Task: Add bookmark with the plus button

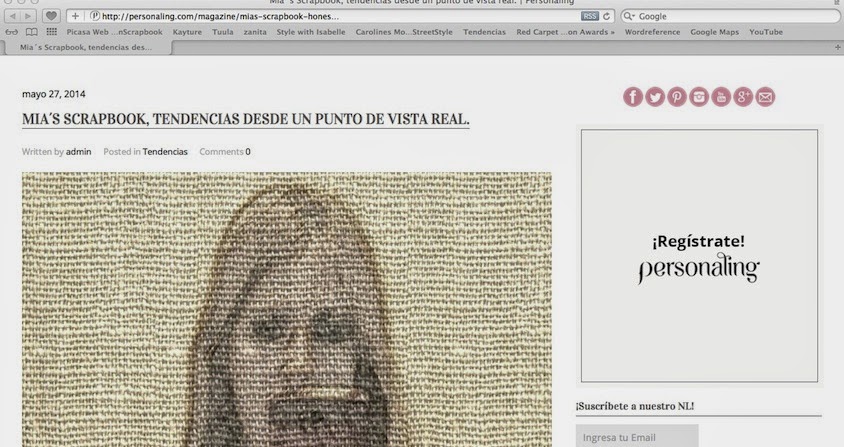Action: [x=75, y=16]
